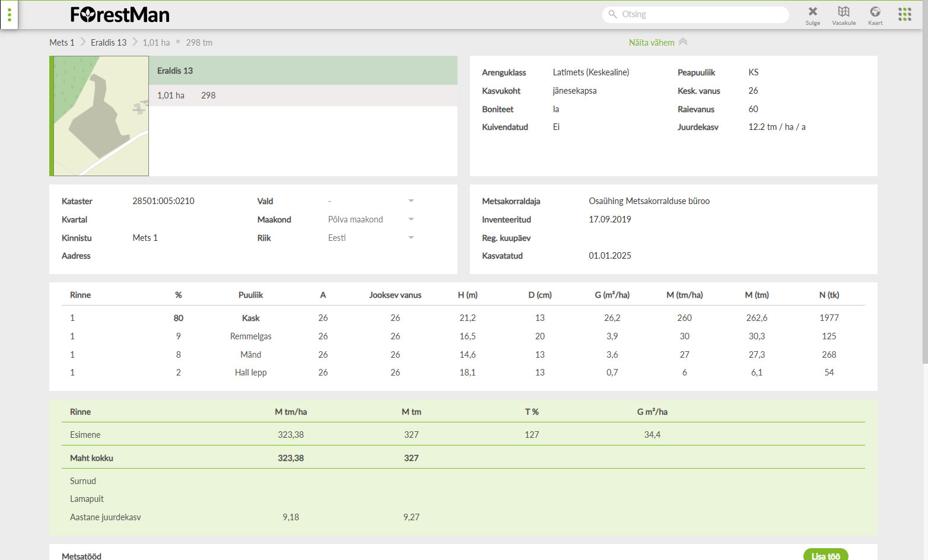Open the Vasakule map panel icon

[843, 15]
